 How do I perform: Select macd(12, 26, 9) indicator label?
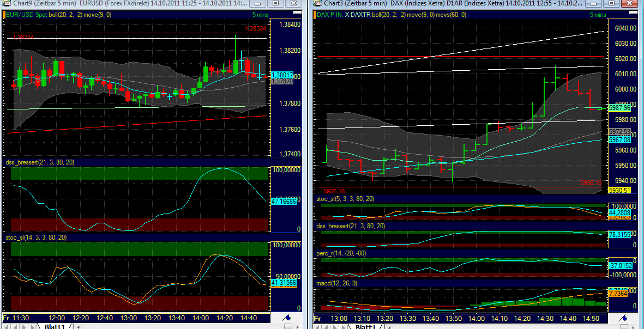click(337, 283)
